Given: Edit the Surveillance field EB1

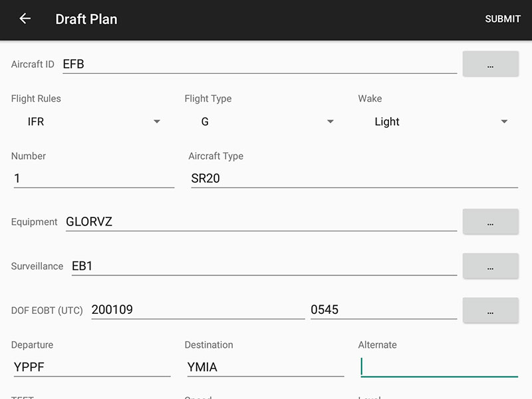Looking at the screenshot, I should [264, 266].
